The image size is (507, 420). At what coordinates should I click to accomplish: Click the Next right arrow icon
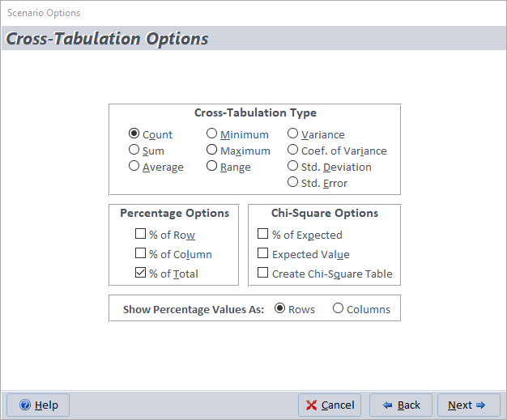tap(480, 405)
